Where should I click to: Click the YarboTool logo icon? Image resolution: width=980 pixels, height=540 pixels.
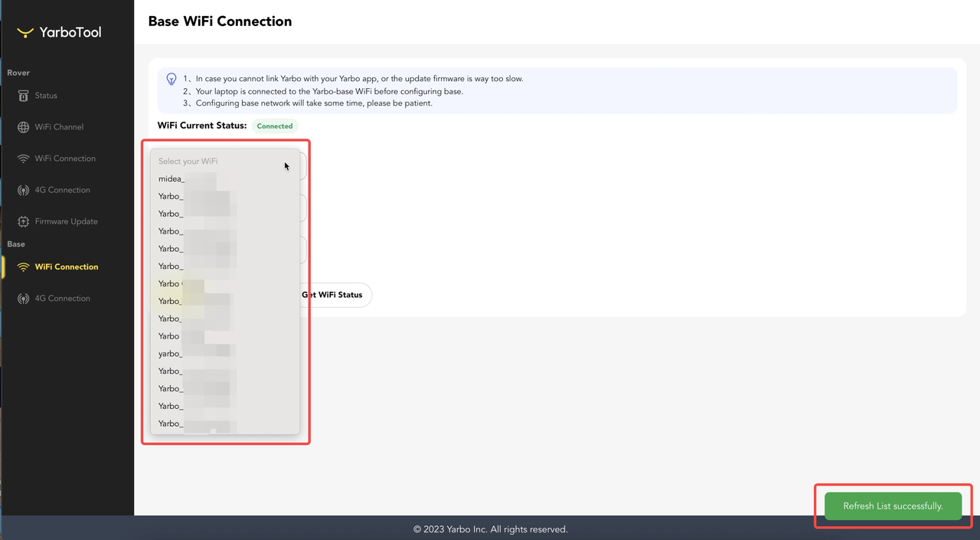click(25, 32)
